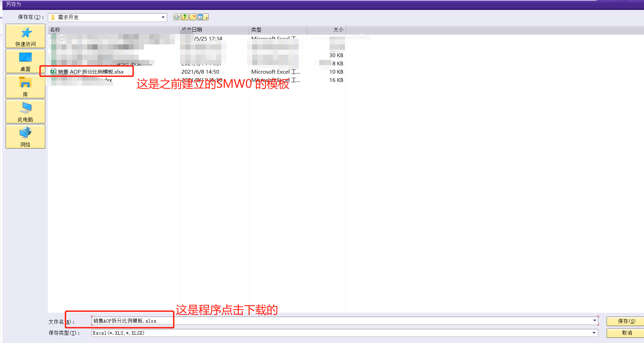This screenshot has height=343, width=644.
Task: Open 此电脑 shortcut in sidebar
Action: (25, 111)
